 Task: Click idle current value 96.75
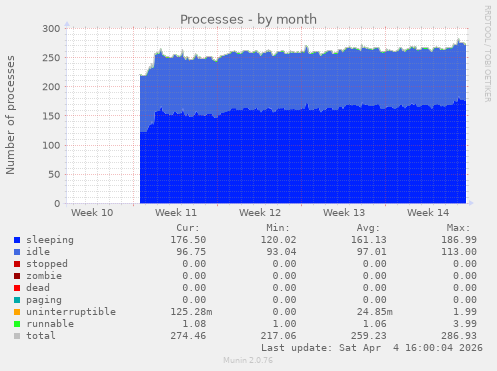click(x=191, y=252)
